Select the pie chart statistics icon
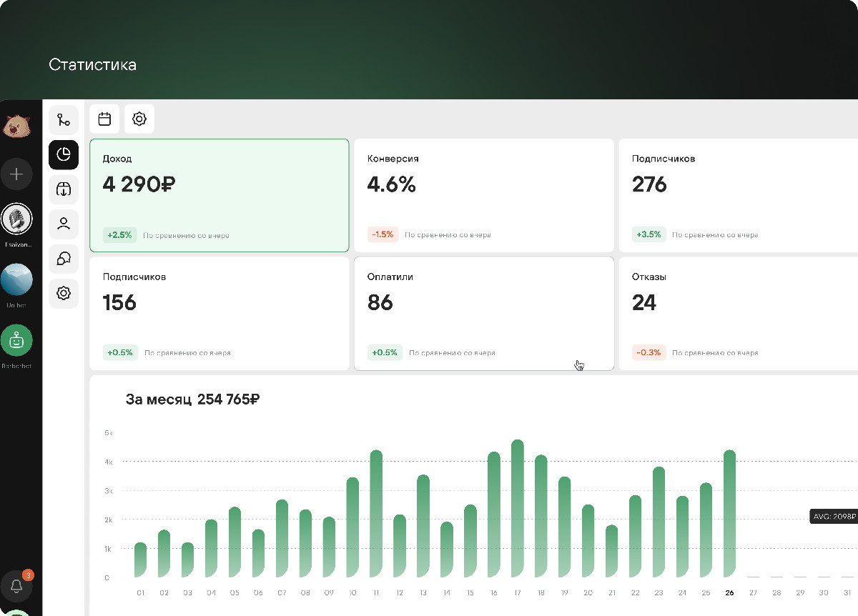 tap(64, 154)
